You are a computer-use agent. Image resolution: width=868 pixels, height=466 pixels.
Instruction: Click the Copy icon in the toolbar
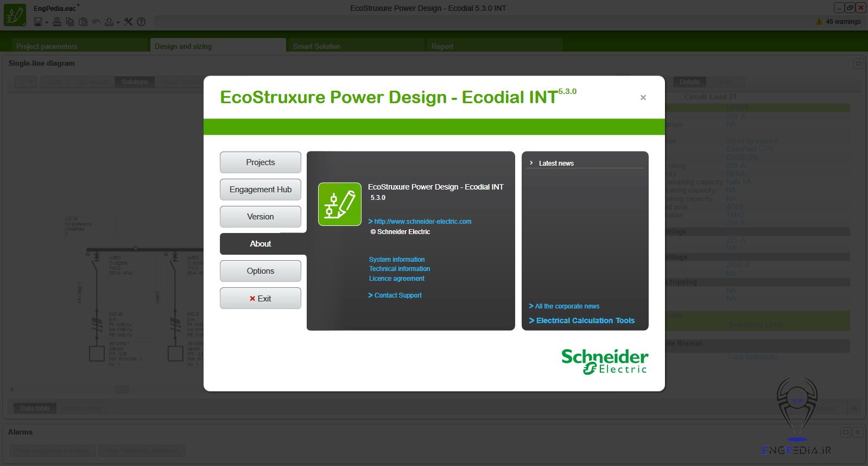[x=70, y=22]
